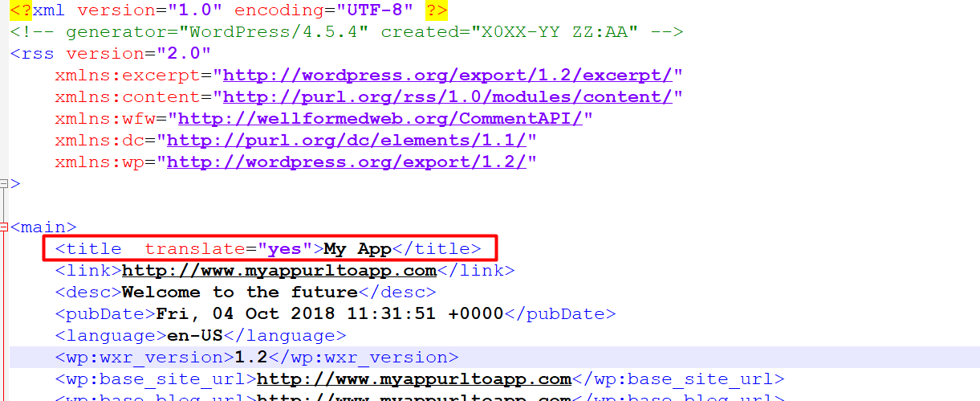Click the wp:base_site_url web address
This screenshot has width=980, height=401.
pyautogui.click(x=413, y=379)
